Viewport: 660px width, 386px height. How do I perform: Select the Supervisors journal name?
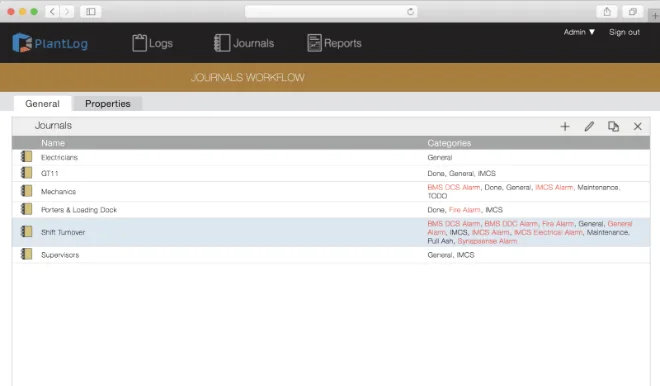60,255
